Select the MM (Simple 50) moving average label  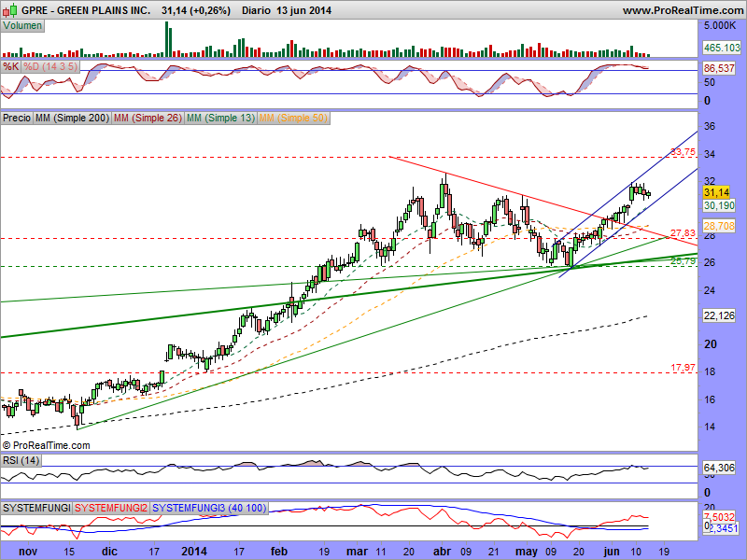[293, 118]
